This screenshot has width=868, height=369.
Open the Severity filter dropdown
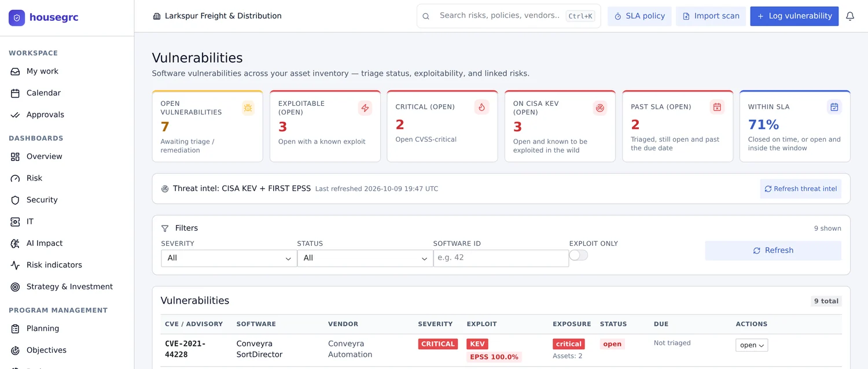point(229,258)
